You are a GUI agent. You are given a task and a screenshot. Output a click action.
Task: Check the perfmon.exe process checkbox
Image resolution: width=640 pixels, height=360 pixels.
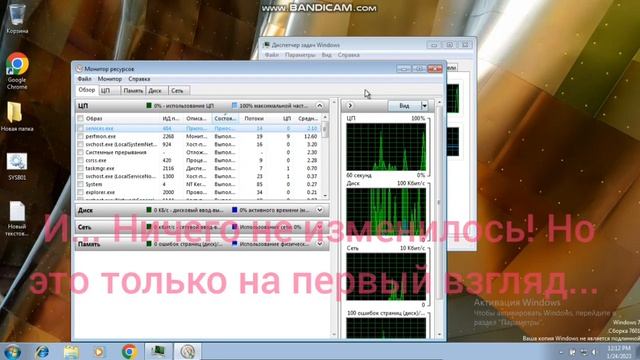(80, 136)
